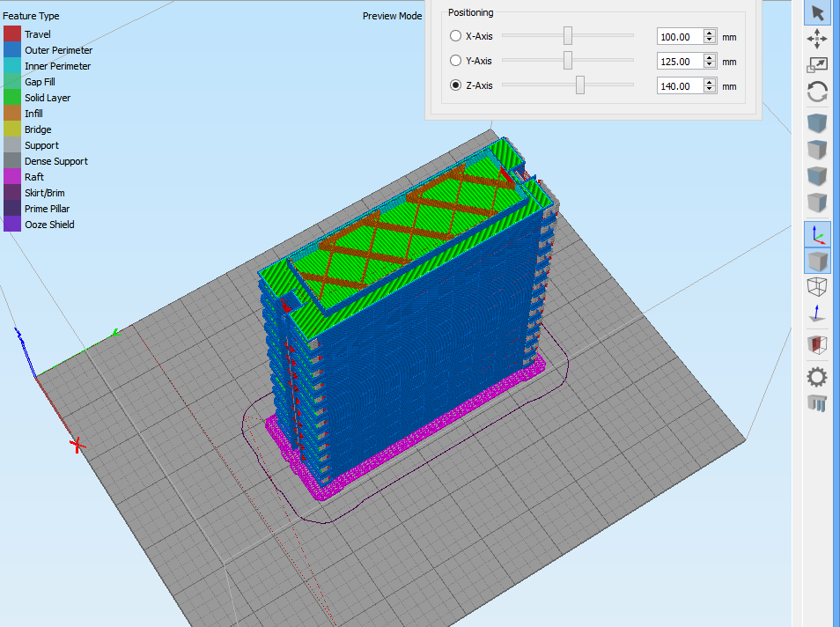Decrease Y-Axis value with down arrow

point(710,65)
